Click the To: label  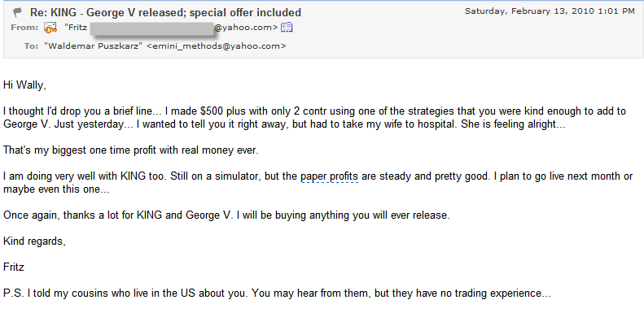coord(31,46)
